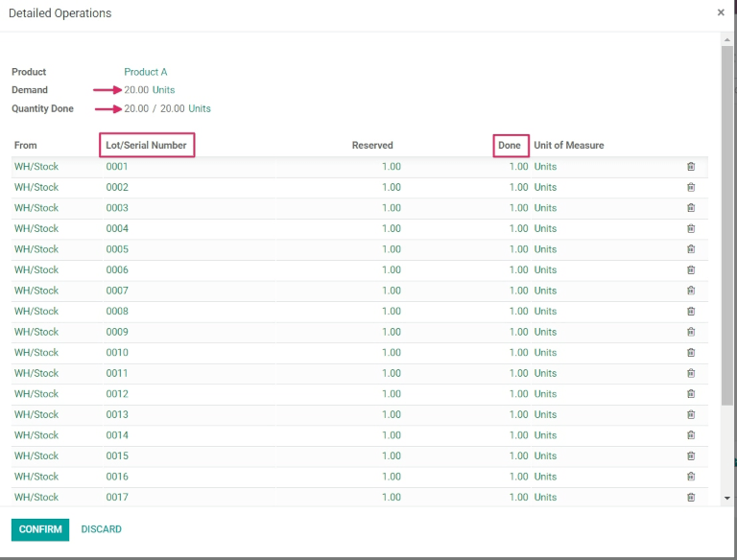Image resolution: width=737 pixels, height=560 pixels.
Task: Select WH/Stock location in the 0009 row
Action: [x=36, y=332]
